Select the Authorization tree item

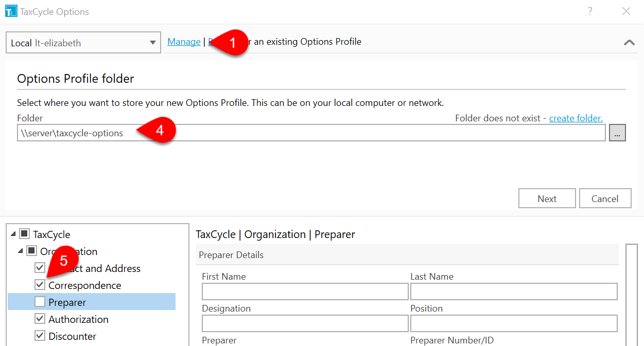[x=79, y=319]
